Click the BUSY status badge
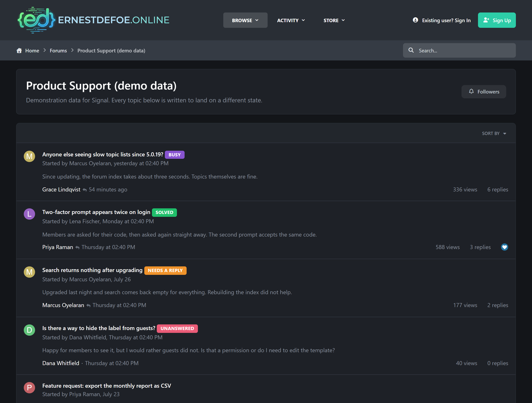The width and height of the screenshot is (532, 403). pos(175,155)
